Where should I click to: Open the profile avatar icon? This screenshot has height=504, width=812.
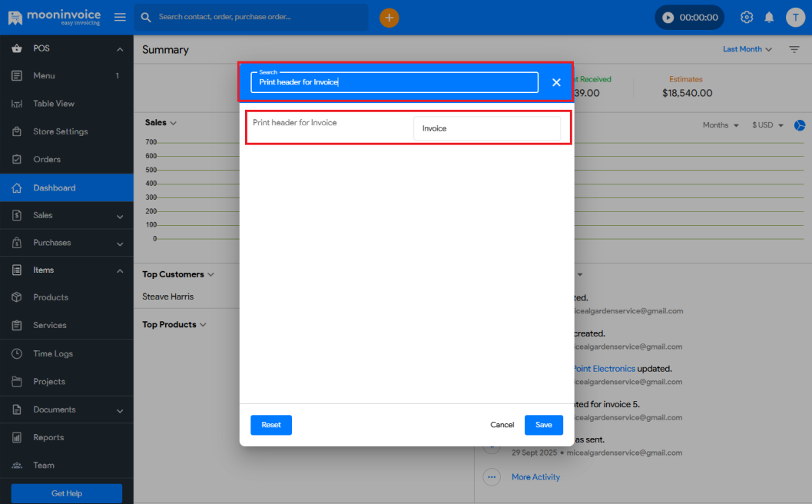coord(795,17)
